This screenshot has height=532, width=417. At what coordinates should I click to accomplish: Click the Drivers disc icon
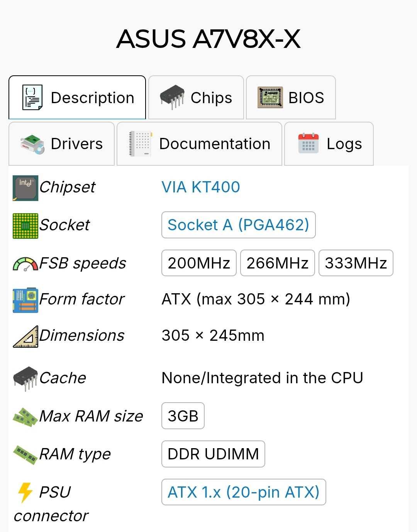coord(32,144)
